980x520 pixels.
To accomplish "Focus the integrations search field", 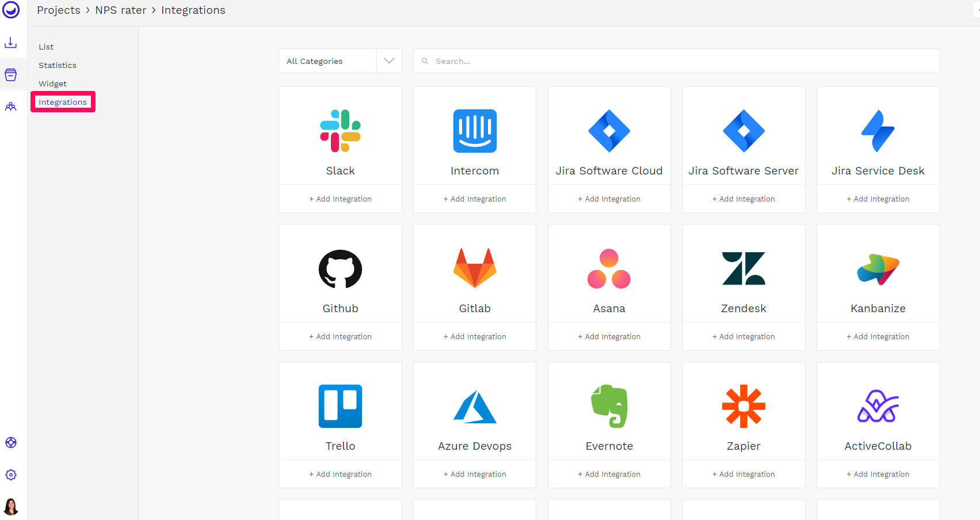I will click(676, 61).
